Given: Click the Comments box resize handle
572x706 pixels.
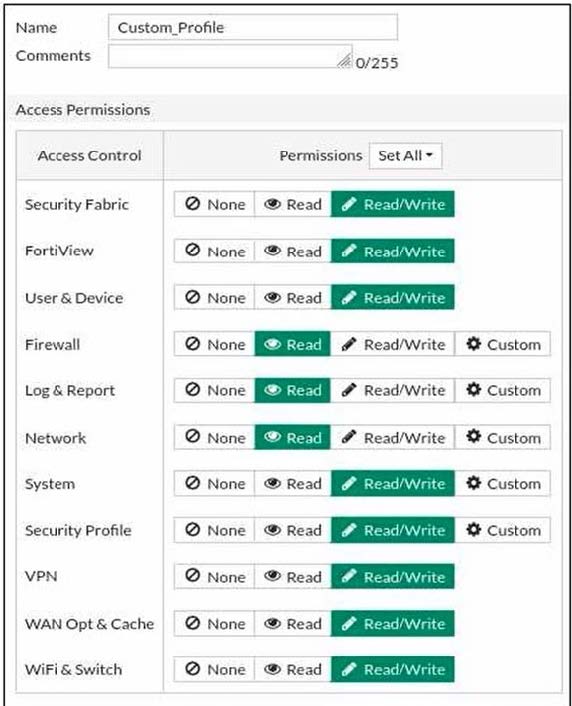Looking at the screenshot, I should (345, 61).
